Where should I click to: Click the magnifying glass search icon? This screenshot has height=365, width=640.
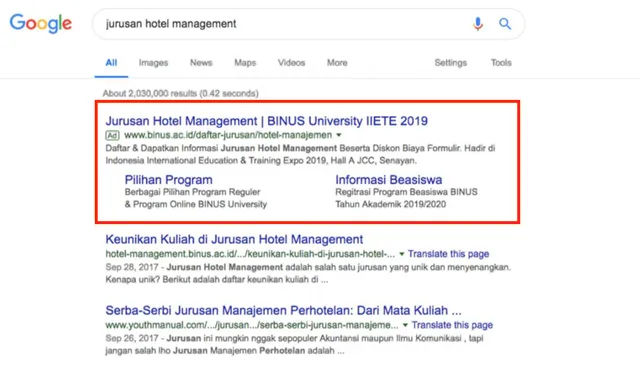tap(505, 24)
